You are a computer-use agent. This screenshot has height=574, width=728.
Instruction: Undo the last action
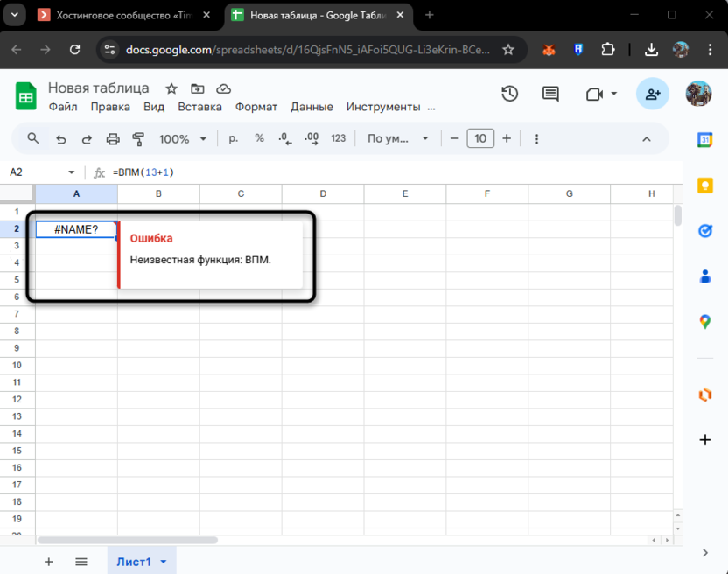61,139
